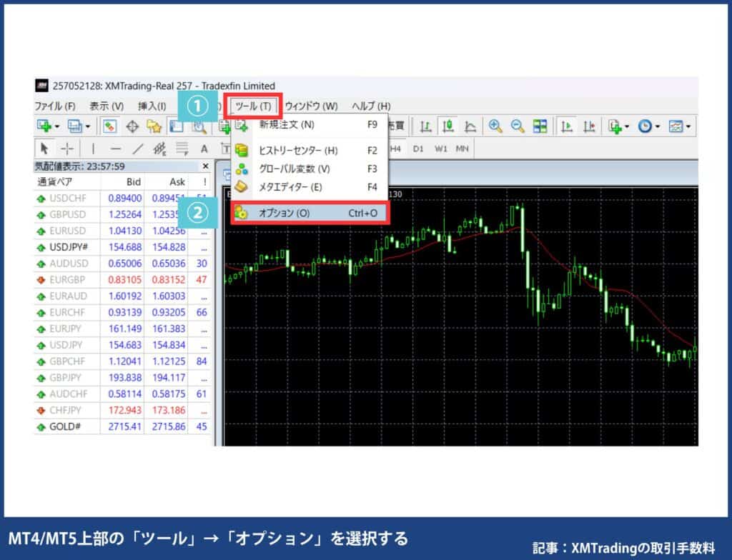Screen dimensions: 732x560
Task: Expand the Profiles dropdown arrow
Action: tap(88, 126)
